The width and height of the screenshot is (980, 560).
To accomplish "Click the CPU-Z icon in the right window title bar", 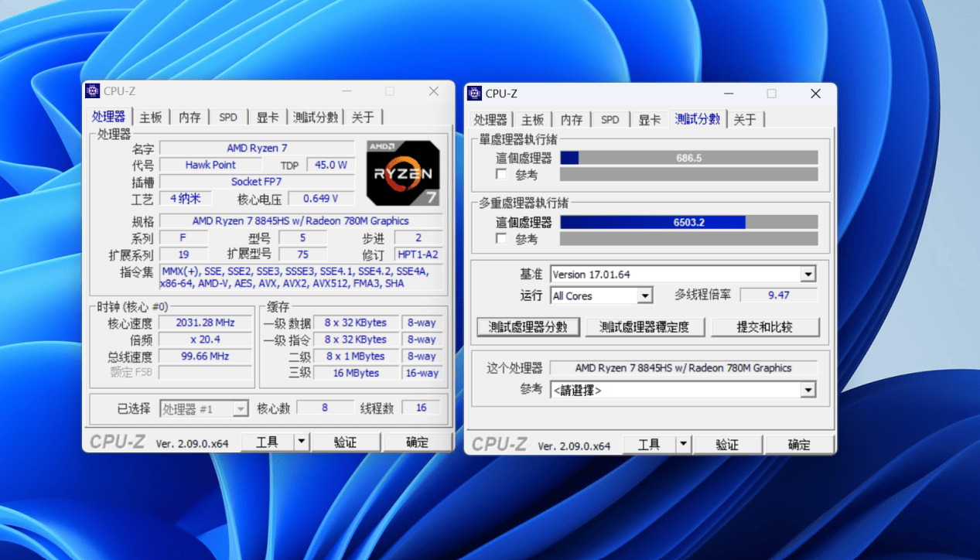I will coord(473,93).
